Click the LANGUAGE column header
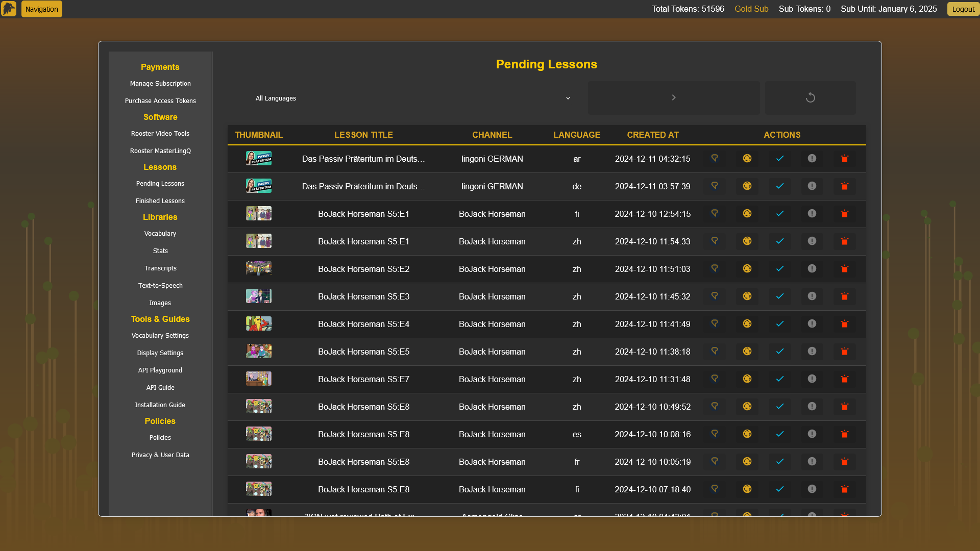This screenshot has width=980, height=551. [x=577, y=135]
